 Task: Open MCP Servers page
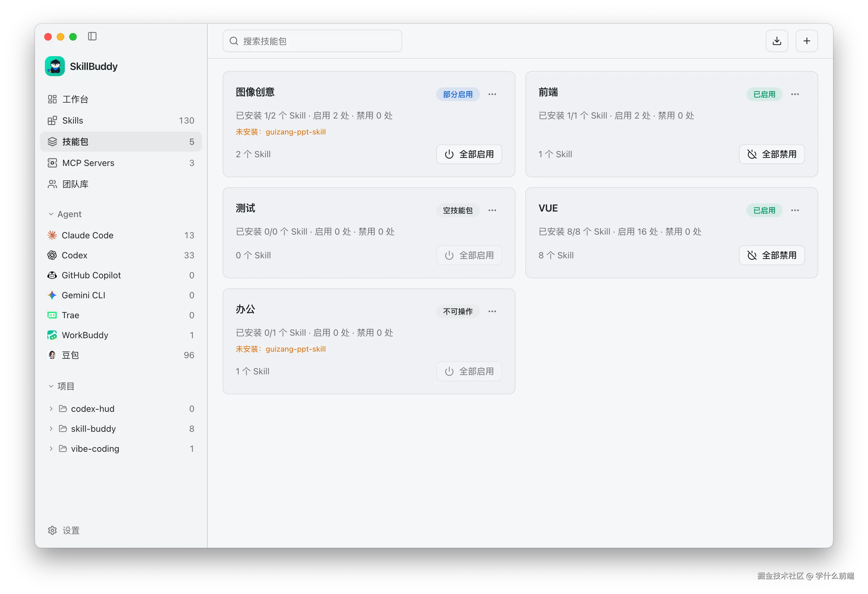point(121,163)
